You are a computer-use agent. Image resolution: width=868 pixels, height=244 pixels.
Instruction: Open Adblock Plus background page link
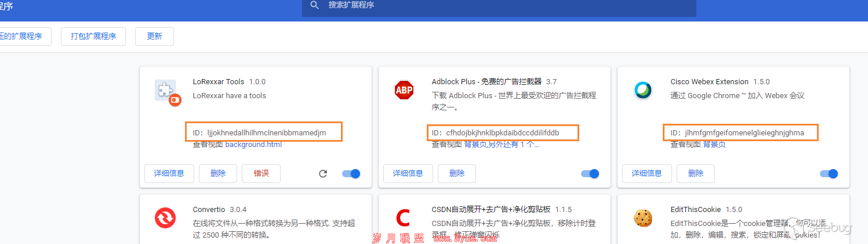click(475, 144)
